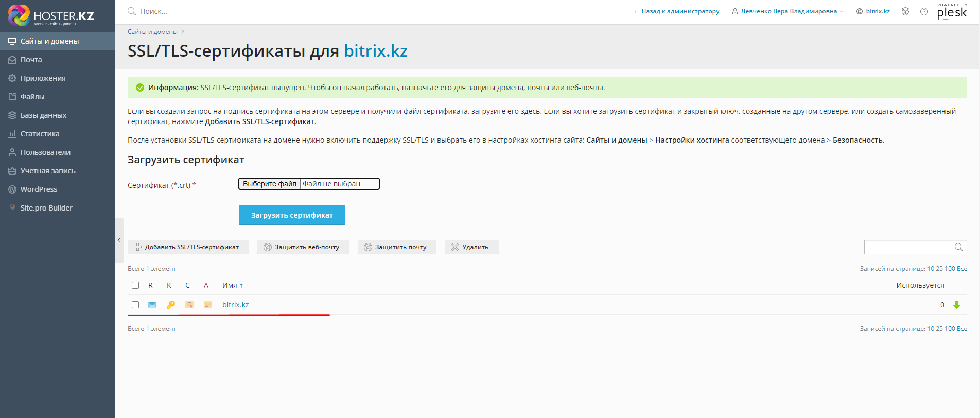
Task: Click Защитить веб-почту button
Action: [303, 247]
